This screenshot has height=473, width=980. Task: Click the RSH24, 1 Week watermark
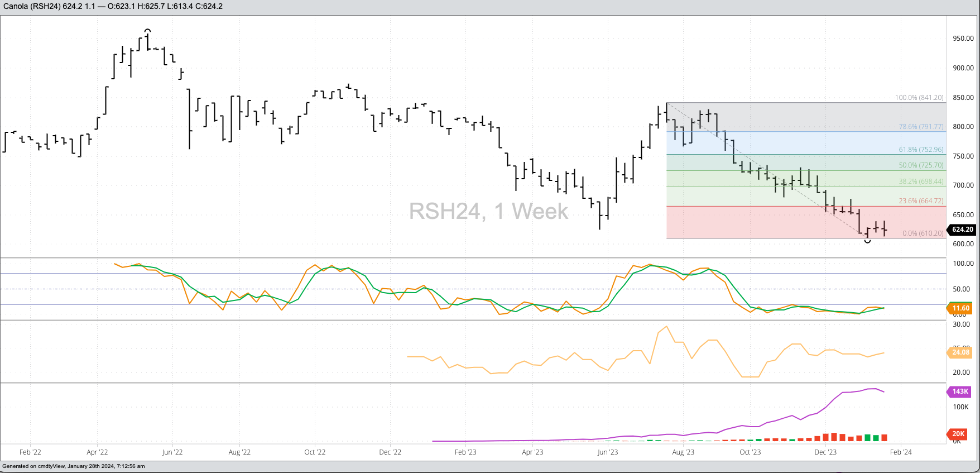click(x=488, y=211)
